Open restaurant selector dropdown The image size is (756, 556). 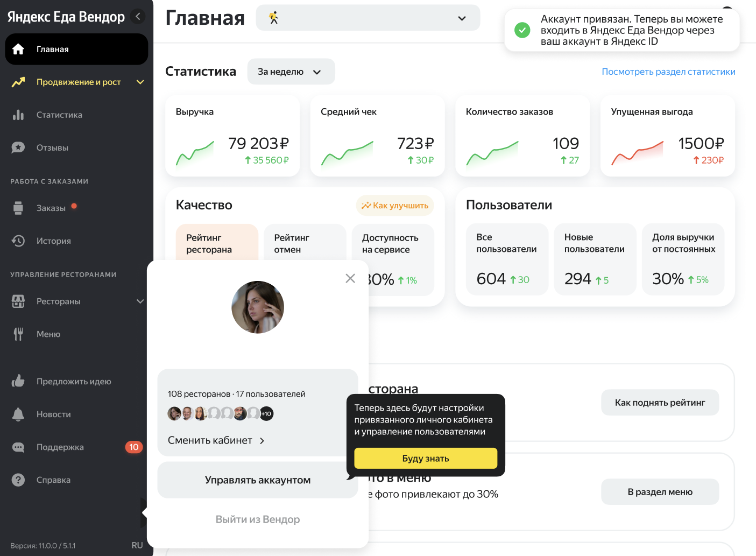tap(368, 18)
